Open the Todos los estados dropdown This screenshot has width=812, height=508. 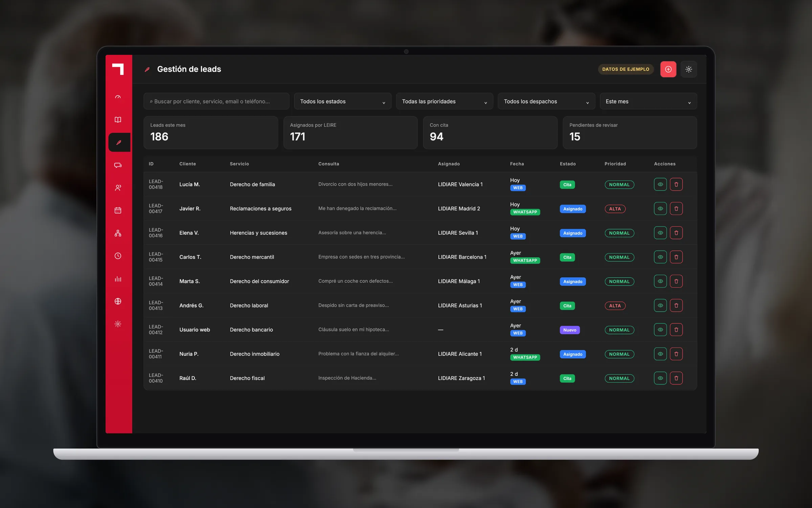[x=343, y=101]
